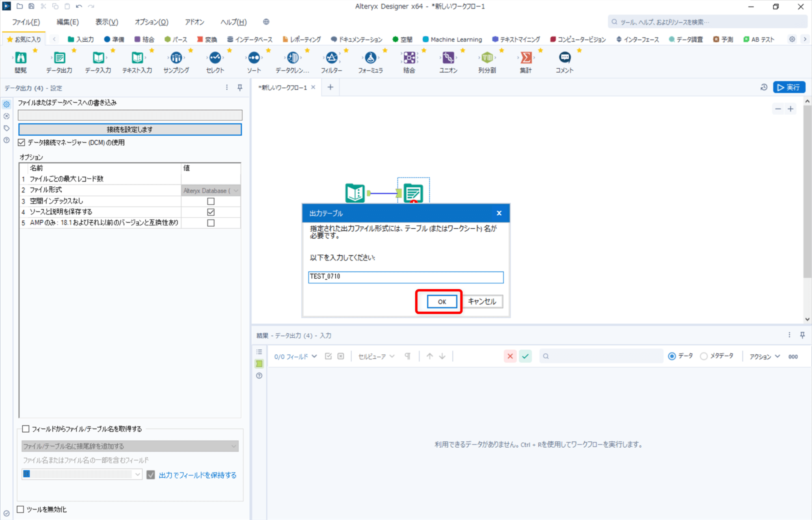Click the table name input field TEST_0710
Viewport: 812px width, 520px height.
pos(406,277)
